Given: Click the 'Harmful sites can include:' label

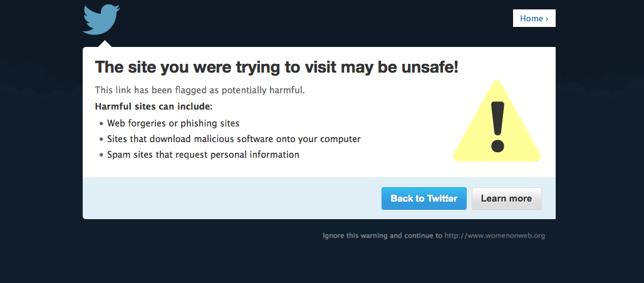Looking at the screenshot, I should tap(153, 106).
